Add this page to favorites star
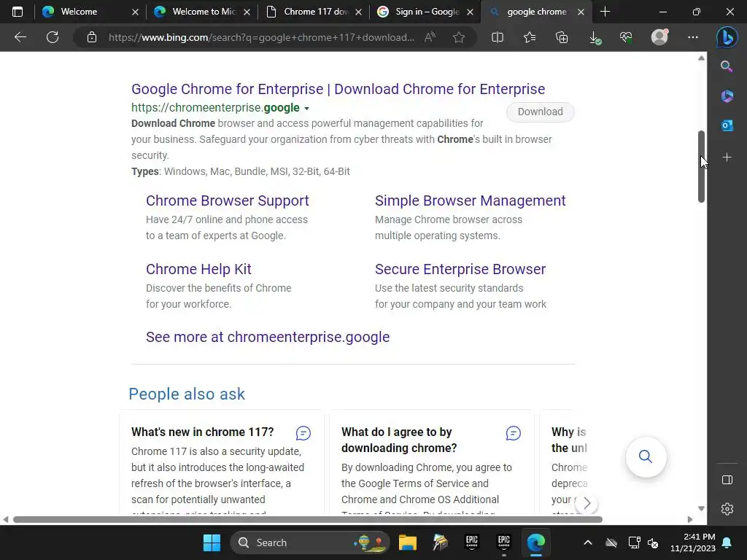The image size is (747, 560). pyautogui.click(x=459, y=37)
